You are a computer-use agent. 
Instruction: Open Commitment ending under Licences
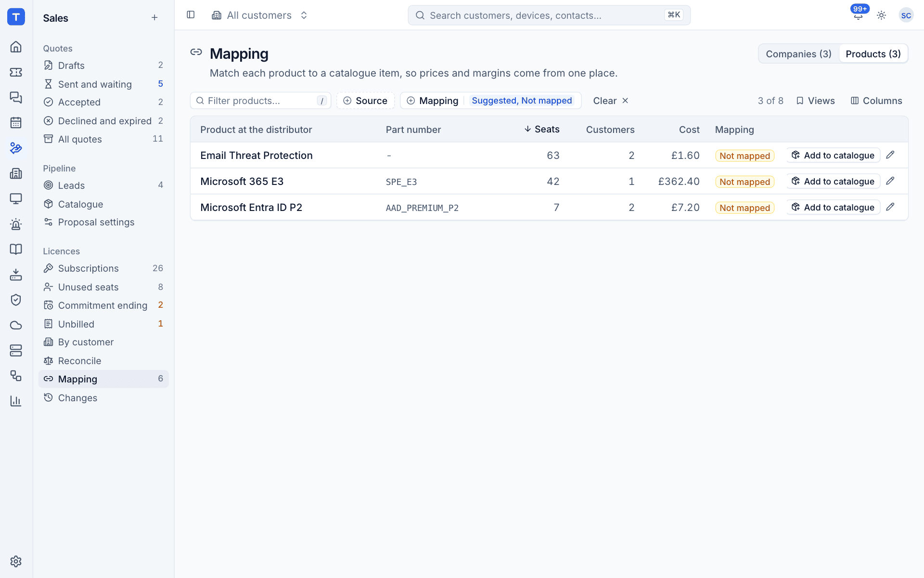[103, 305]
